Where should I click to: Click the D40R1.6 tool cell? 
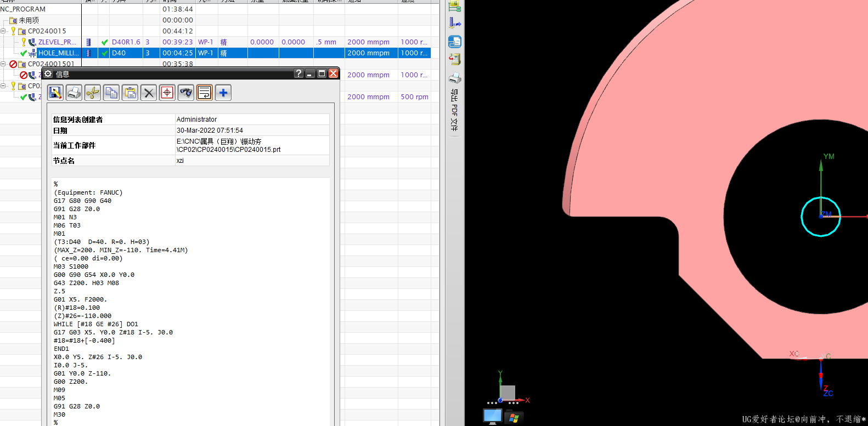tap(126, 42)
